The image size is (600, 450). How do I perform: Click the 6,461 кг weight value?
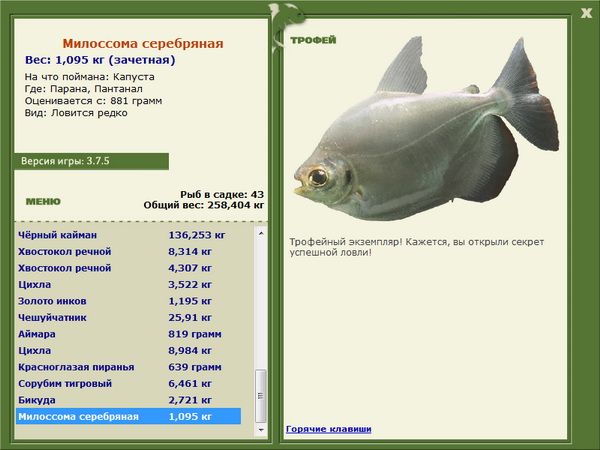[x=190, y=383]
